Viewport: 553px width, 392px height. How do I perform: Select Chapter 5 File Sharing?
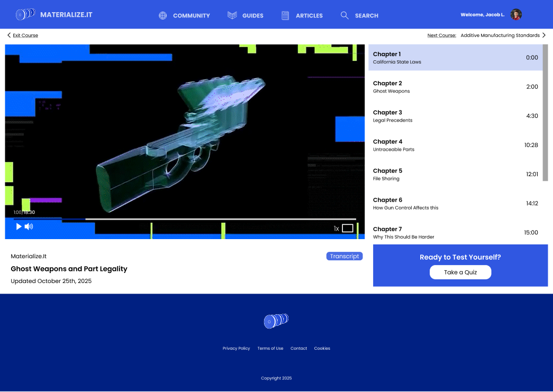point(455,174)
